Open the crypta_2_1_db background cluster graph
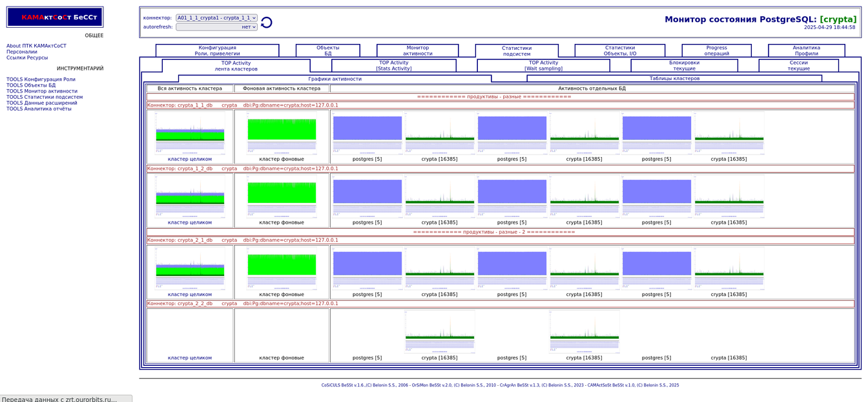Viewport: 868px width, 402px height. click(282, 268)
